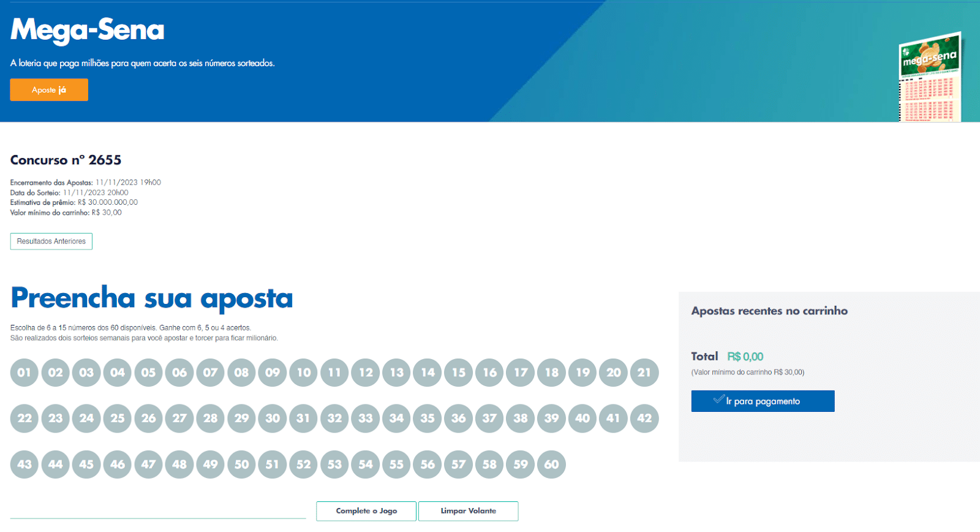Go to payment with Ir para pagamento

[763, 401]
